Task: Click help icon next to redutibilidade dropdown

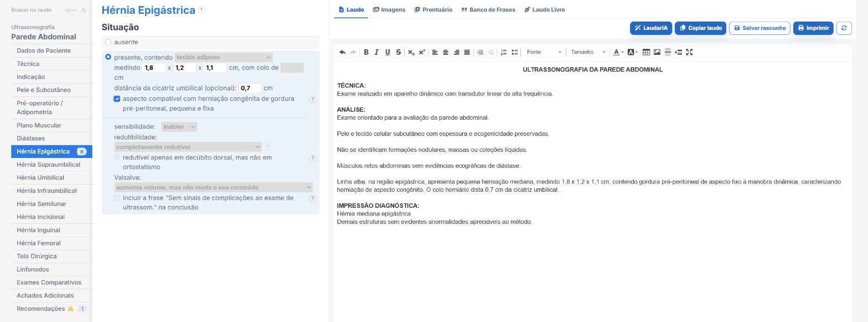Action: pyautogui.click(x=268, y=147)
